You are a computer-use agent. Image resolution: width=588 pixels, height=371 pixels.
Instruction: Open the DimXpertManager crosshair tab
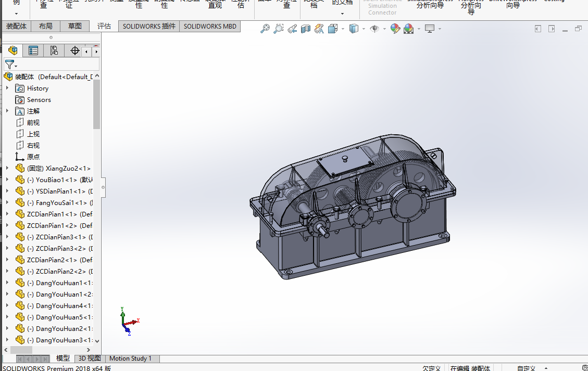click(x=74, y=50)
